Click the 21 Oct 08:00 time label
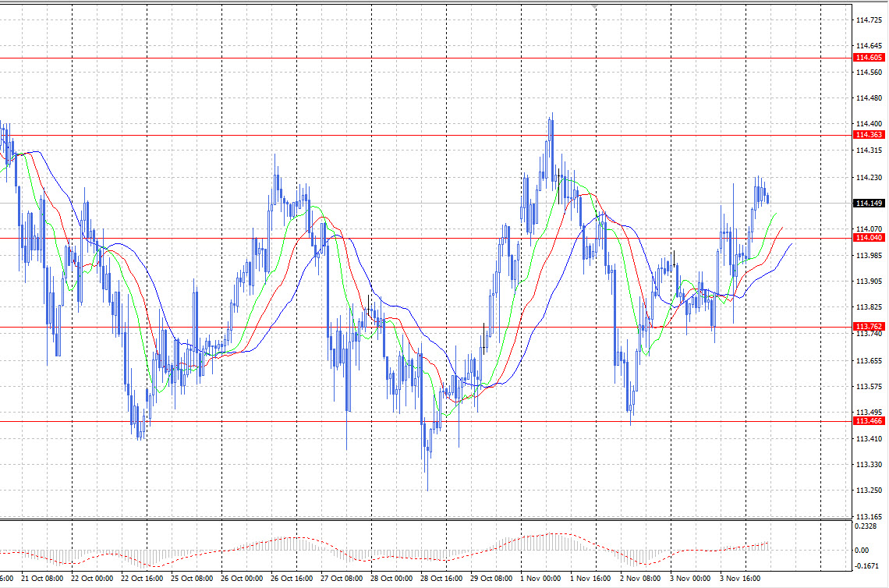The height and width of the screenshot is (588, 889). click(42, 579)
